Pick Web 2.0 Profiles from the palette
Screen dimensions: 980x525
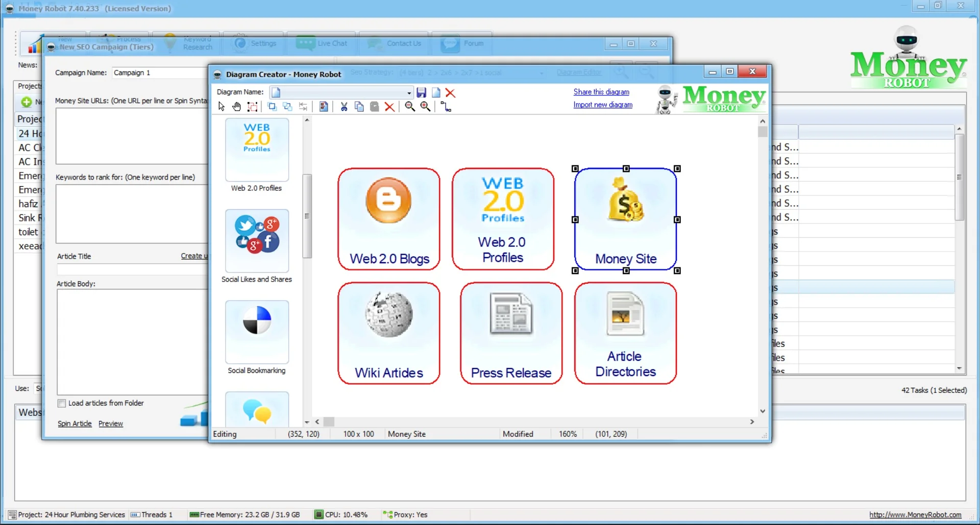pyautogui.click(x=257, y=156)
